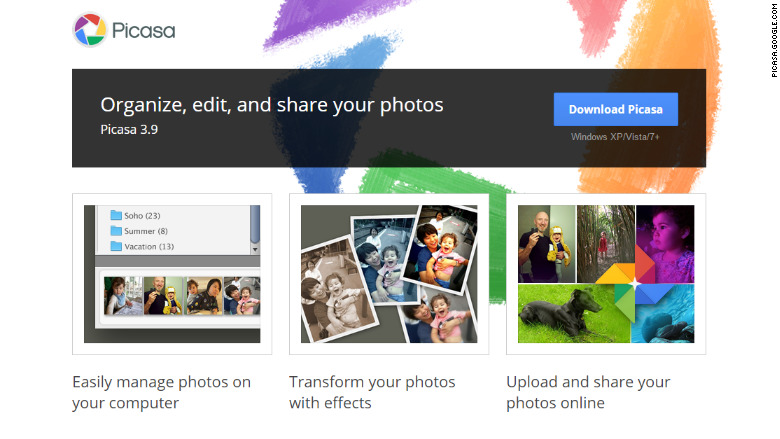
Task: Click the scrollbar down arrow in folder list
Action: coord(254,248)
